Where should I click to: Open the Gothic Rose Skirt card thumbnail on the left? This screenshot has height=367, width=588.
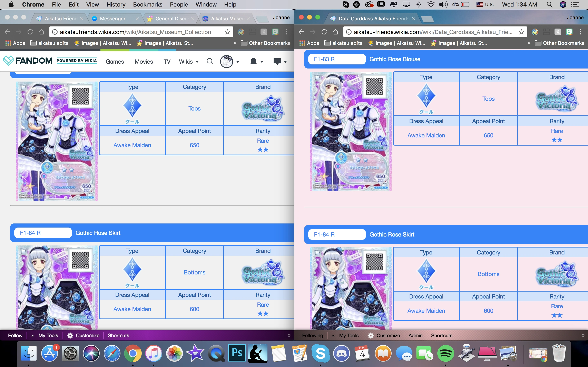(x=57, y=288)
